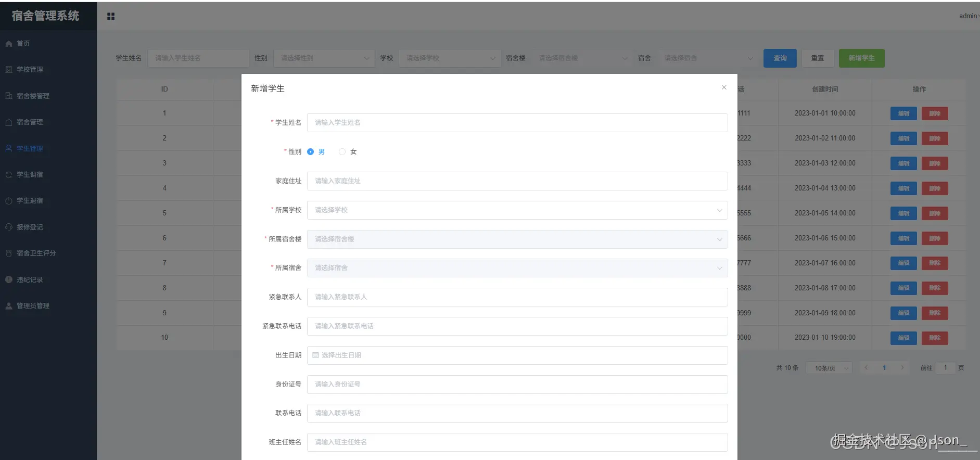The image size is (980, 460).
Task: Focus the 学生姓名 input in dialog
Action: [517, 123]
